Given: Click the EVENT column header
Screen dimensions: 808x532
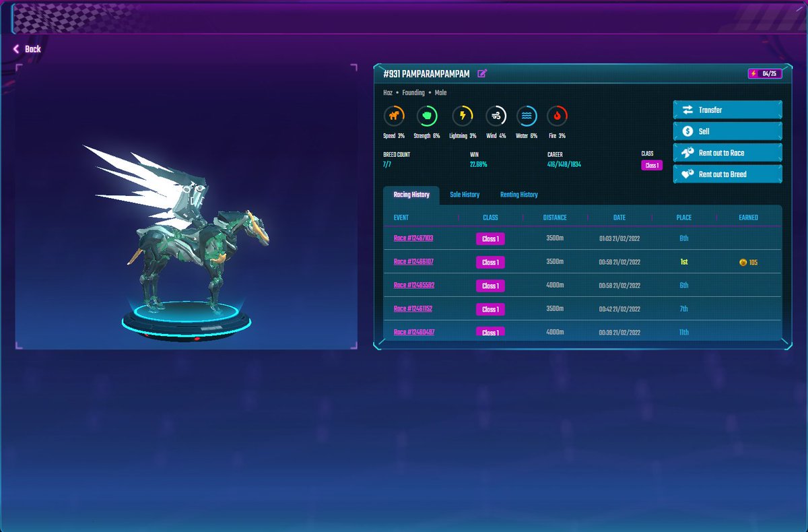Looking at the screenshot, I should point(401,218).
